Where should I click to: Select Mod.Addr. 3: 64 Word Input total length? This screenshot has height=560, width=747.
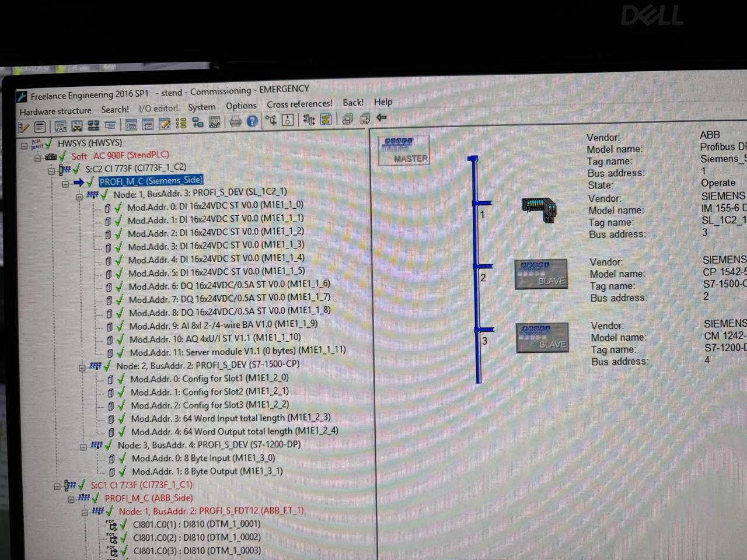[231, 418]
